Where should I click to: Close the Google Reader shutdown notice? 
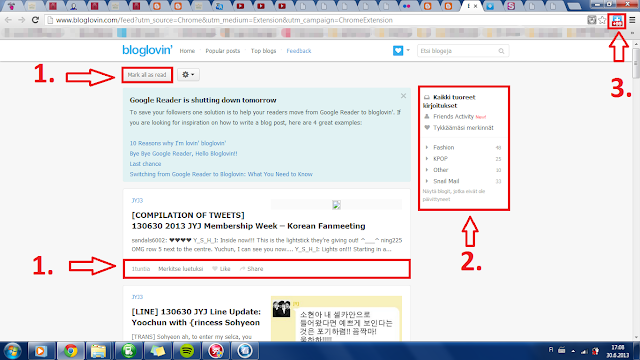pos(403,96)
